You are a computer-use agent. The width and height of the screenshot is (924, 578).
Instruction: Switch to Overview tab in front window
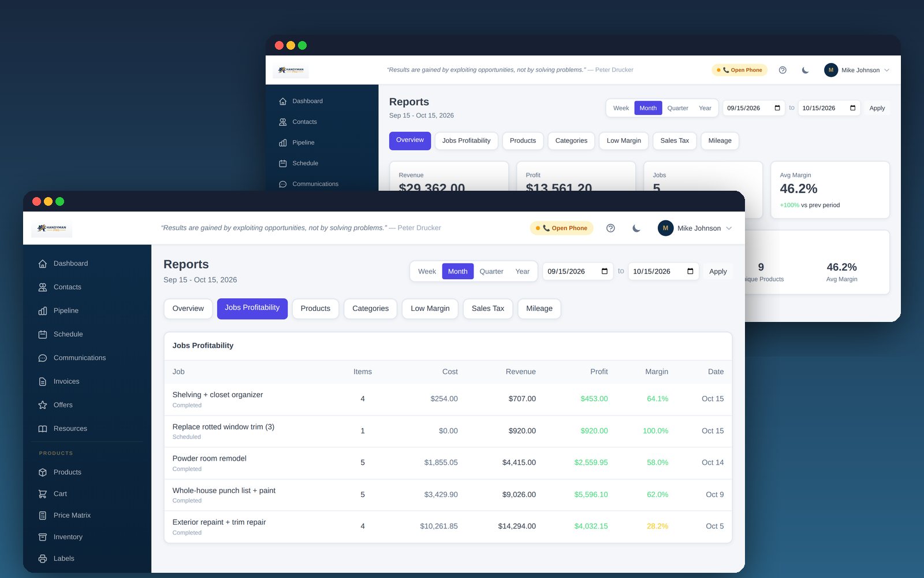click(x=188, y=309)
